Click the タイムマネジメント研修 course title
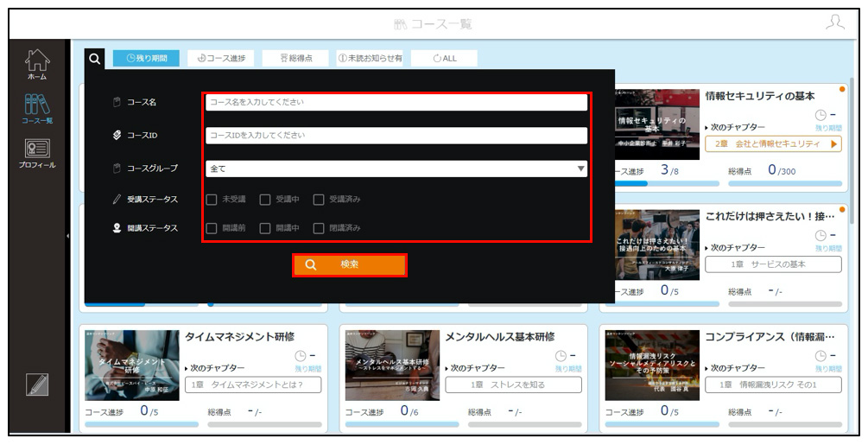 pos(240,336)
